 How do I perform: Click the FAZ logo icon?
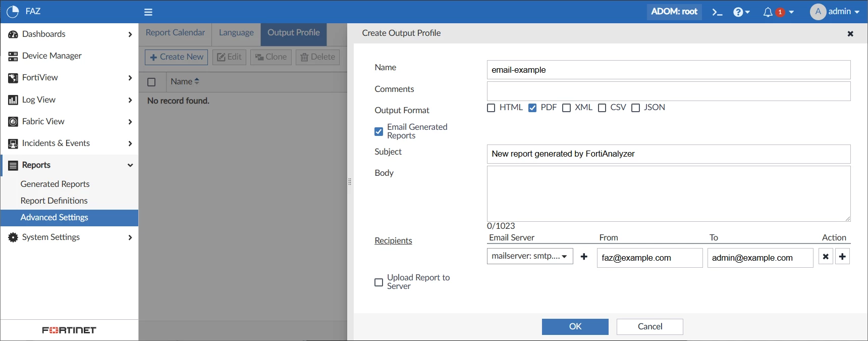(13, 12)
